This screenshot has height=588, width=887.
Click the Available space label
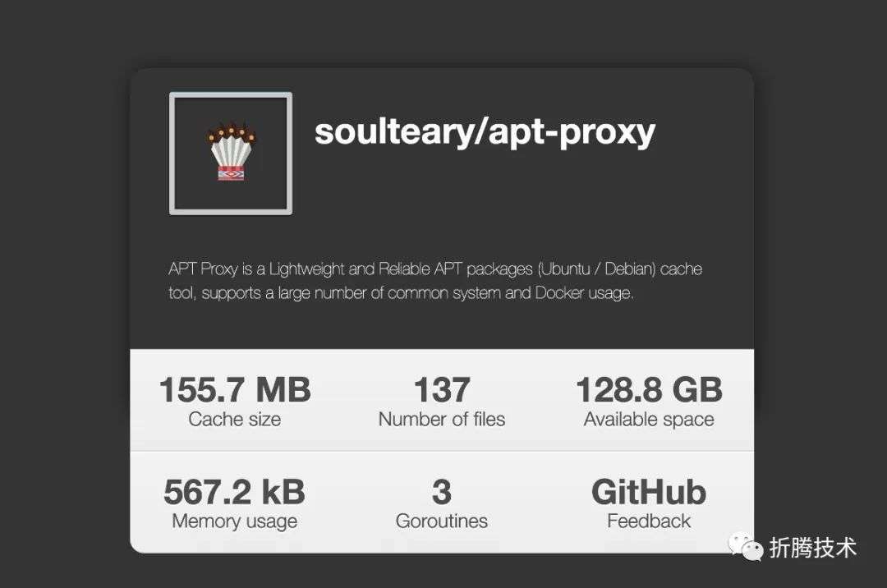coord(649,419)
